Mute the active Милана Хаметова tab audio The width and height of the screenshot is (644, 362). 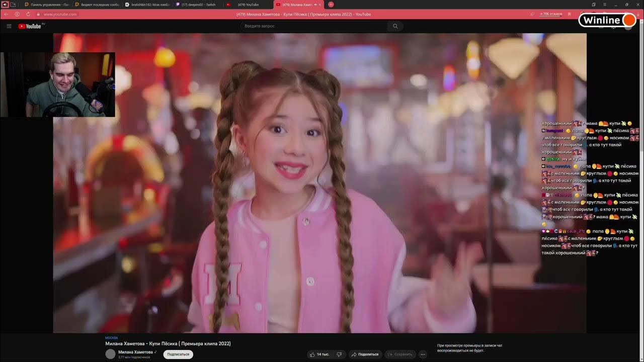tap(314, 5)
